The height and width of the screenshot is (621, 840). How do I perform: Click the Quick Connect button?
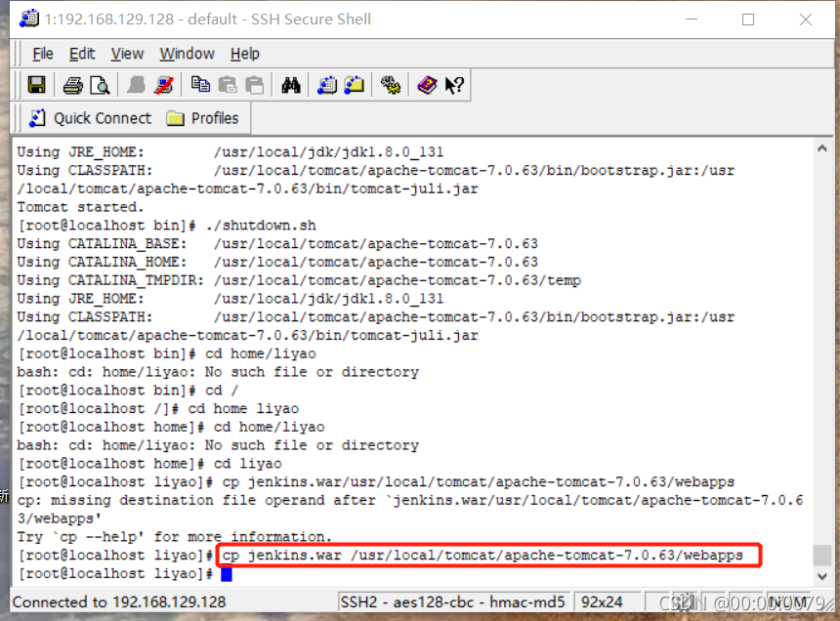click(90, 118)
